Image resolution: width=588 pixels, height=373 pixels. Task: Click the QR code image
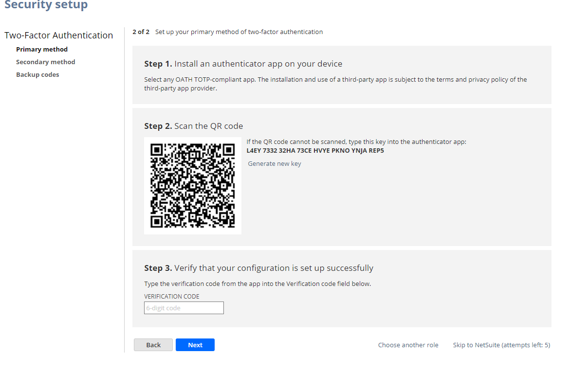[x=193, y=185]
